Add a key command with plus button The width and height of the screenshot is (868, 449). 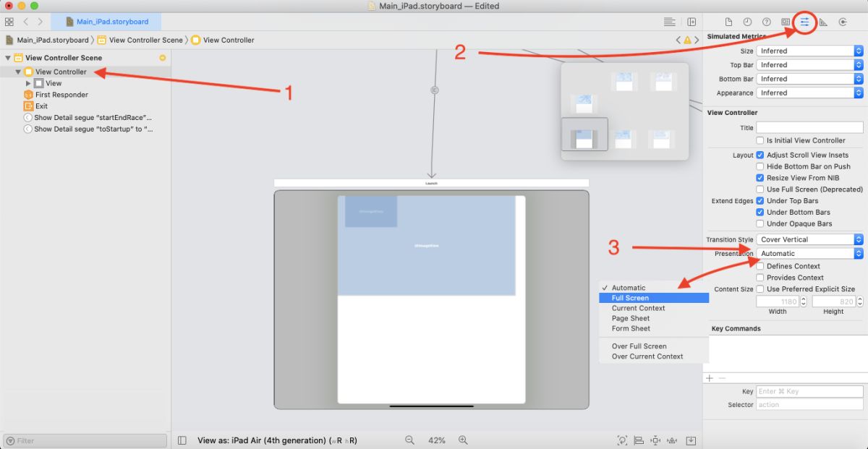(710, 378)
